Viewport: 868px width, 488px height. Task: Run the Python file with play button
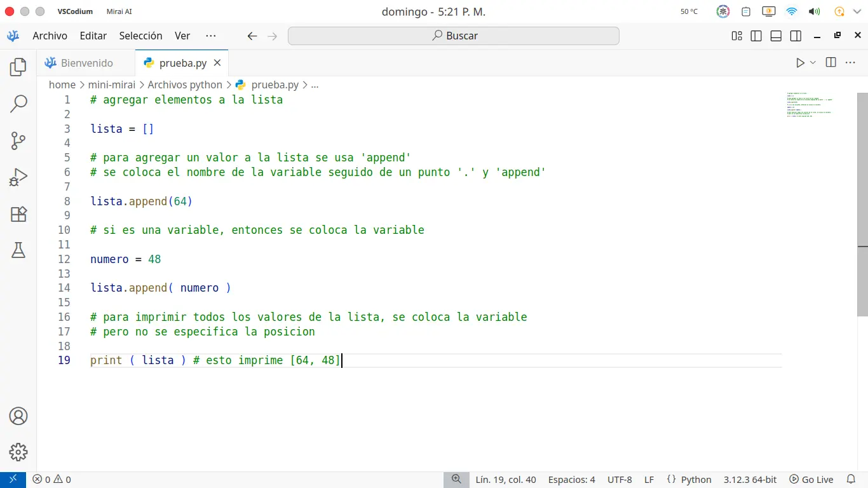[x=800, y=63]
